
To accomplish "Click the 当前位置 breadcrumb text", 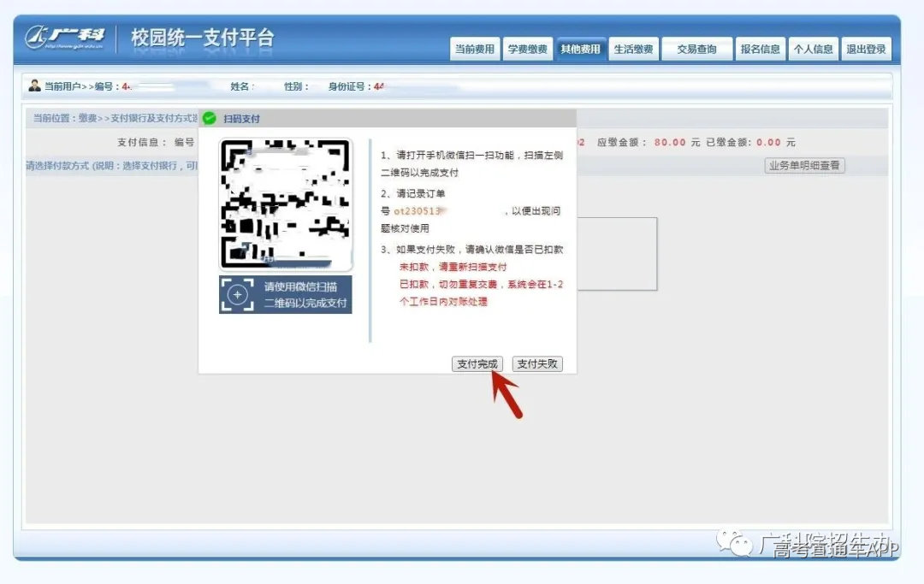I will tap(115, 118).
